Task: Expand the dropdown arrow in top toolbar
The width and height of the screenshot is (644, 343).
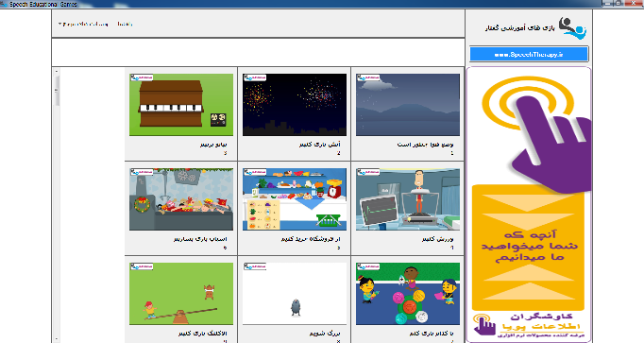Action: [x=60, y=25]
